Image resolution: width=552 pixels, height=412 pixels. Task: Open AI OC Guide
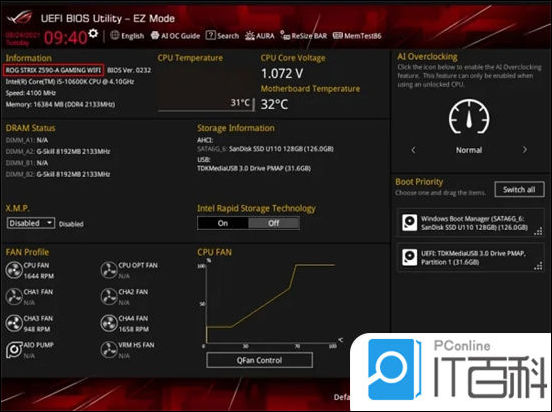[x=175, y=36]
